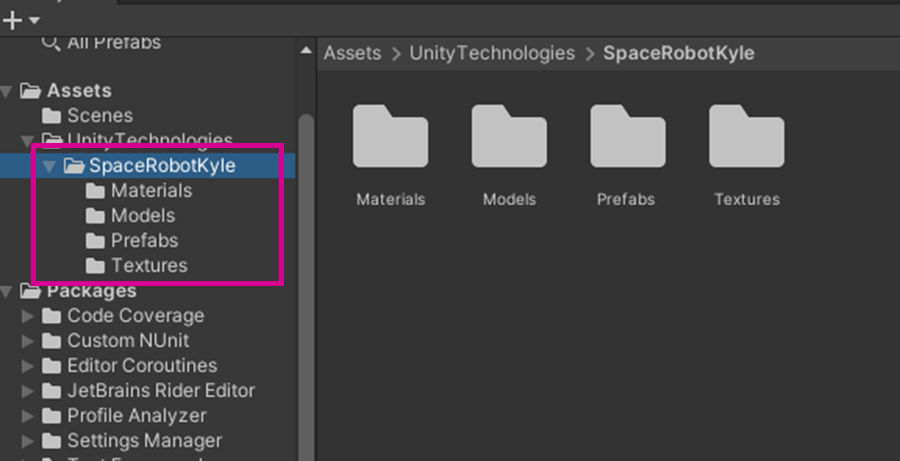900x461 pixels.
Task: Select the Profile Analyzer package folder
Action: pyautogui.click(x=136, y=415)
